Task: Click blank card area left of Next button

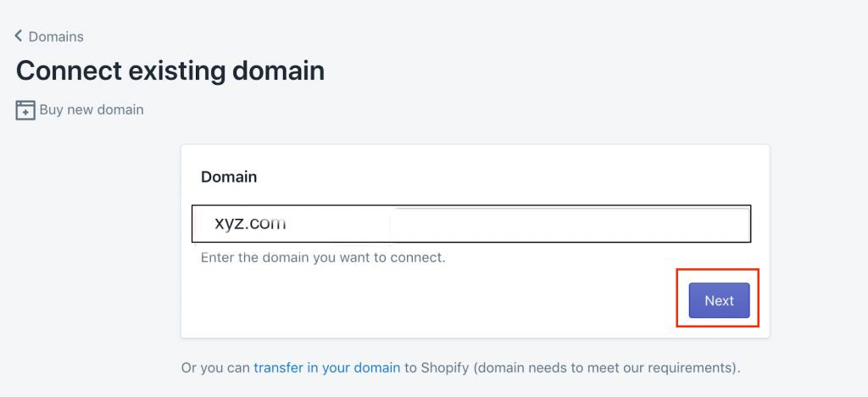Action: (424, 301)
